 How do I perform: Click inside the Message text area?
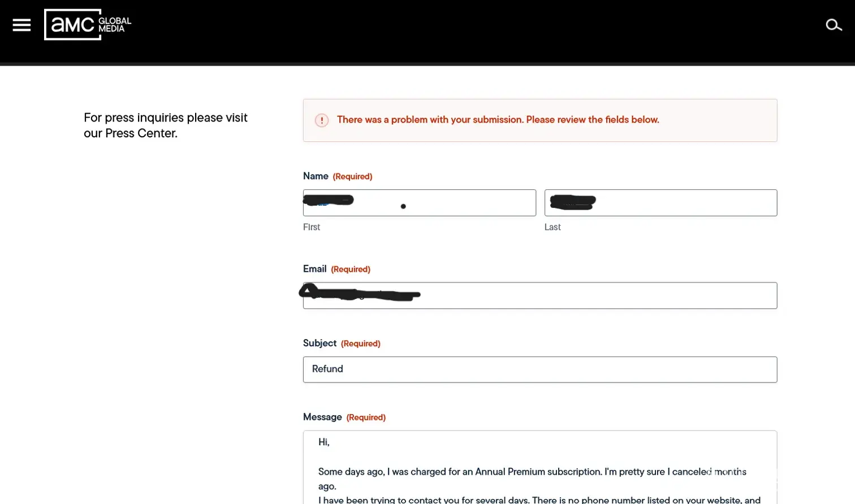pos(540,467)
